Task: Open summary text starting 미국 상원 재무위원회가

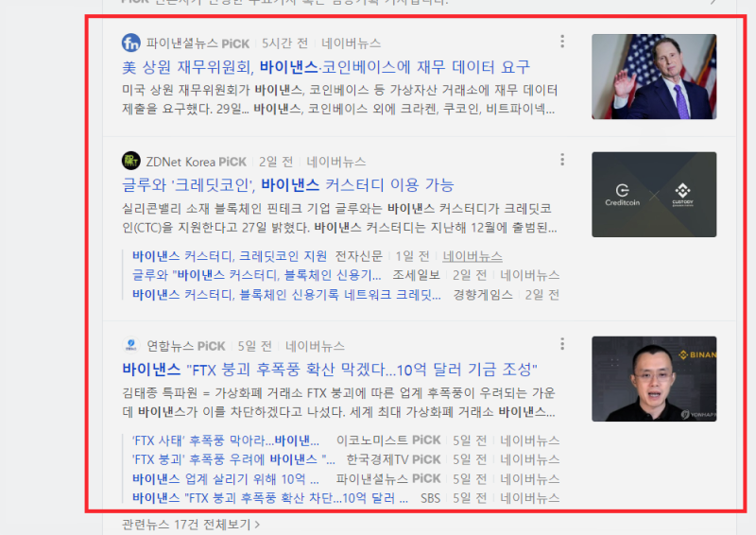Action: pyautogui.click(x=339, y=99)
